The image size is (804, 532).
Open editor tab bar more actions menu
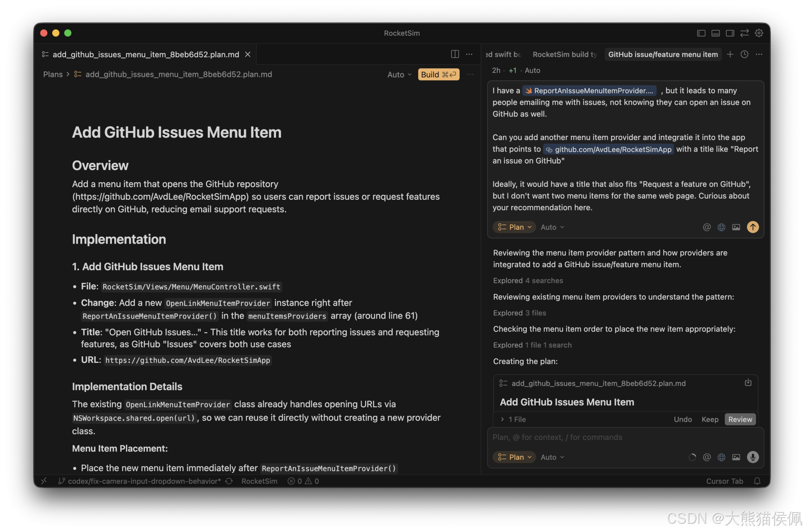click(x=469, y=54)
